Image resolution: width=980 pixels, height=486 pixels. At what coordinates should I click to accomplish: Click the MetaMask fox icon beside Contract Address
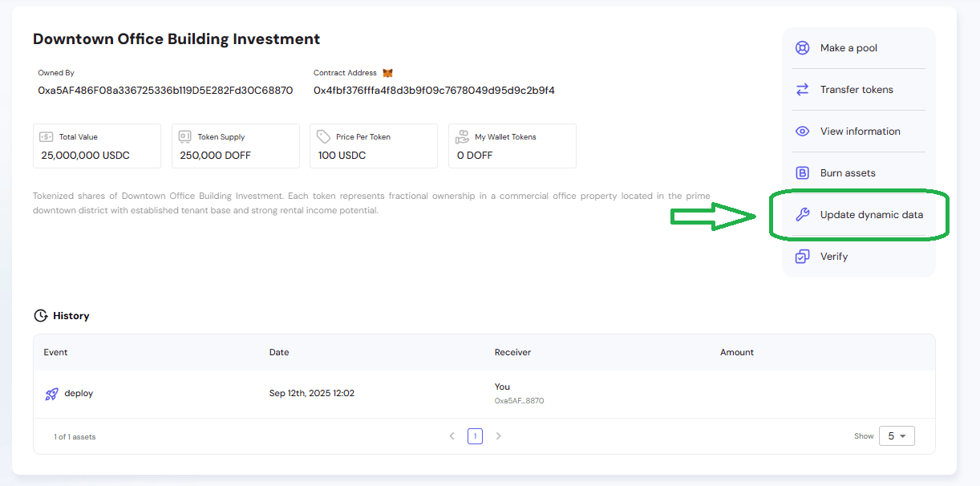[387, 73]
